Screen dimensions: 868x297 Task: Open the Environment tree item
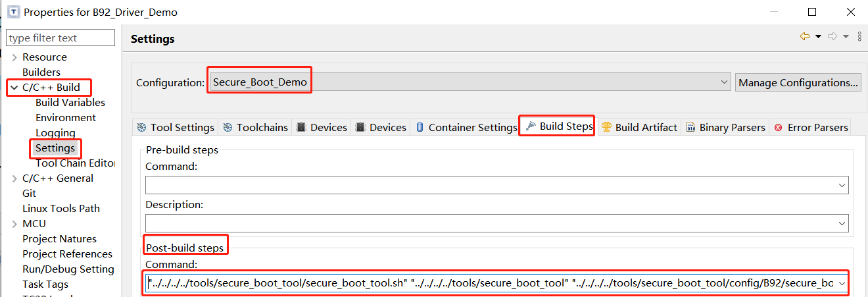pyautogui.click(x=66, y=118)
